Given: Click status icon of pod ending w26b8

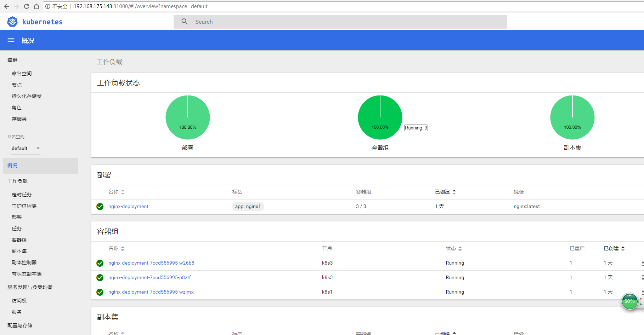Looking at the screenshot, I should (100, 263).
